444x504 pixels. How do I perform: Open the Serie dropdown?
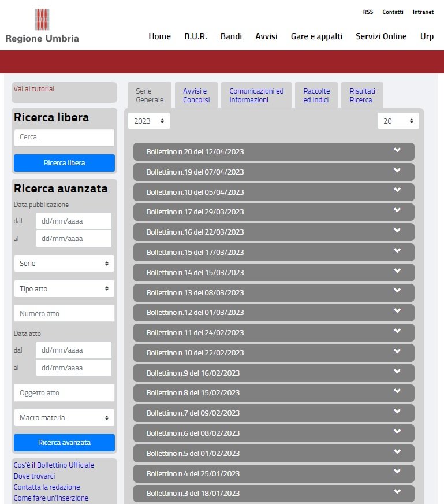click(x=64, y=264)
